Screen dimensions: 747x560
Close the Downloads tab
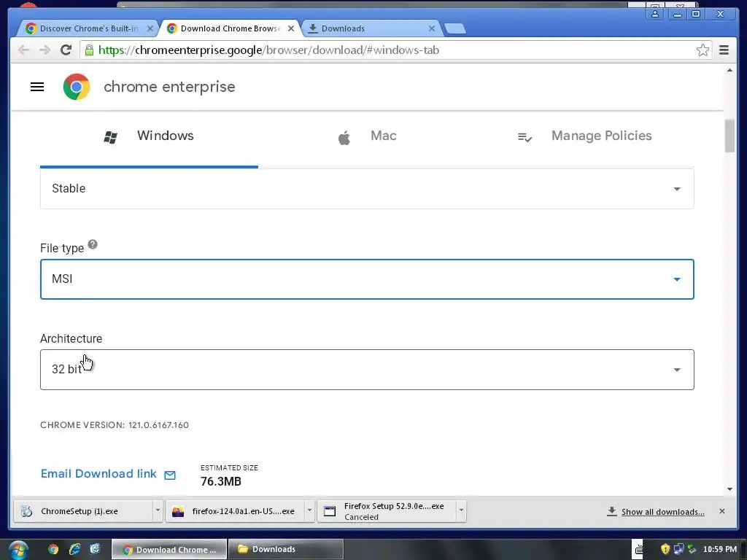pos(432,28)
